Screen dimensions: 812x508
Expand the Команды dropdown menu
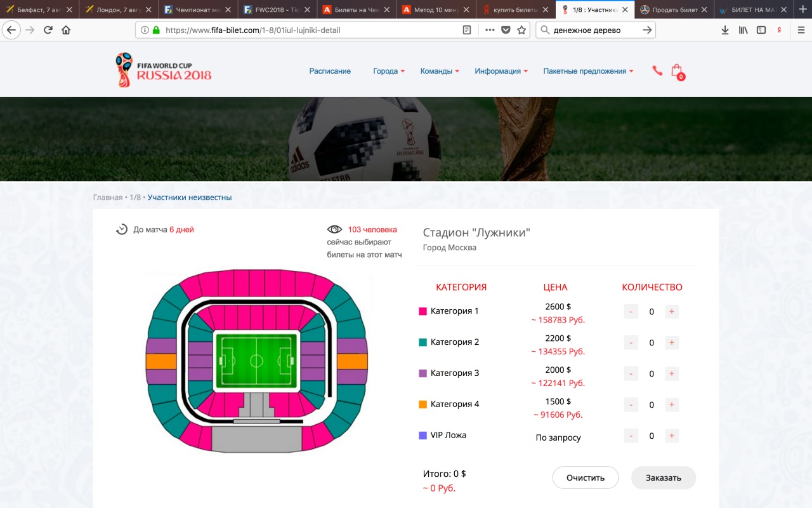(x=440, y=71)
